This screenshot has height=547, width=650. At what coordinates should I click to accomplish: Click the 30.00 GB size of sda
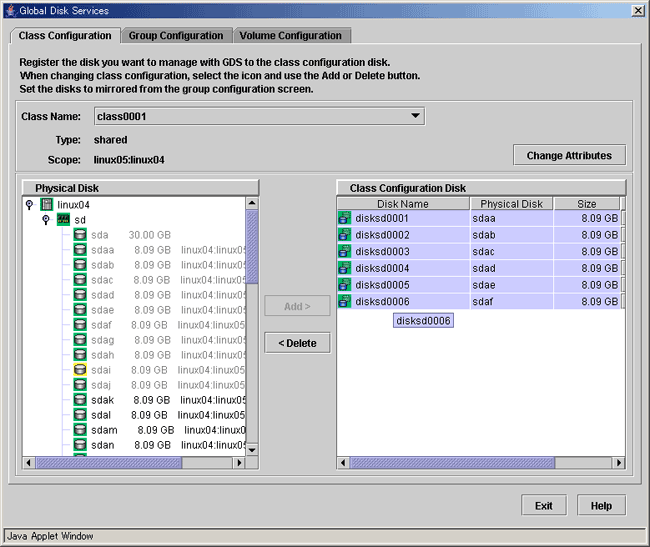pos(150,235)
